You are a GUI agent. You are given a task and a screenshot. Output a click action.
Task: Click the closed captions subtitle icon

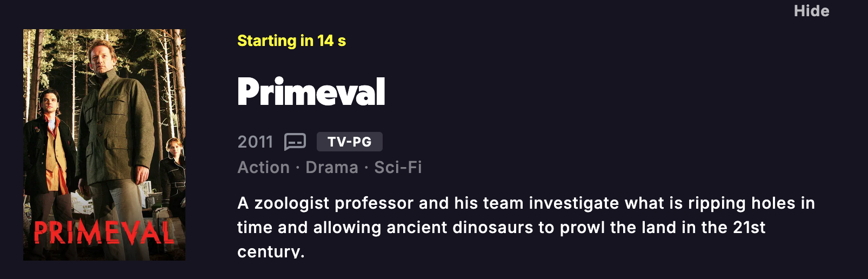295,142
